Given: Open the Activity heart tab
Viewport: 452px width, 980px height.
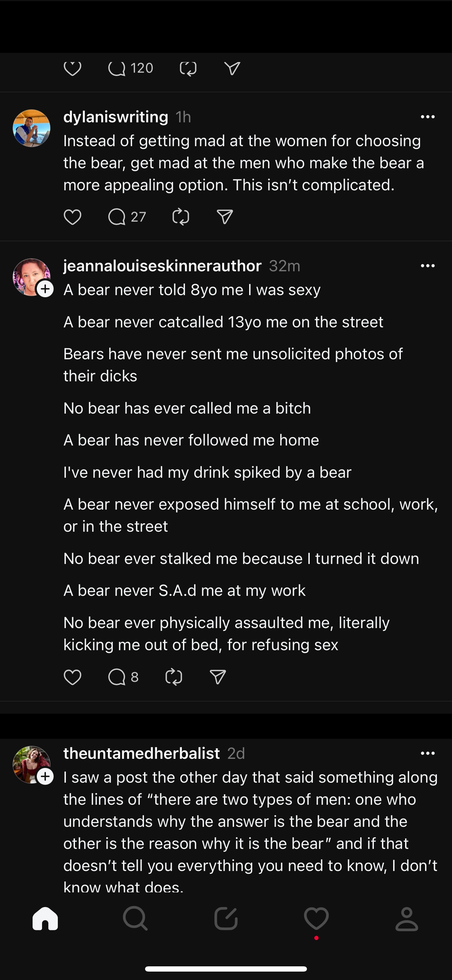Looking at the screenshot, I should point(316,919).
